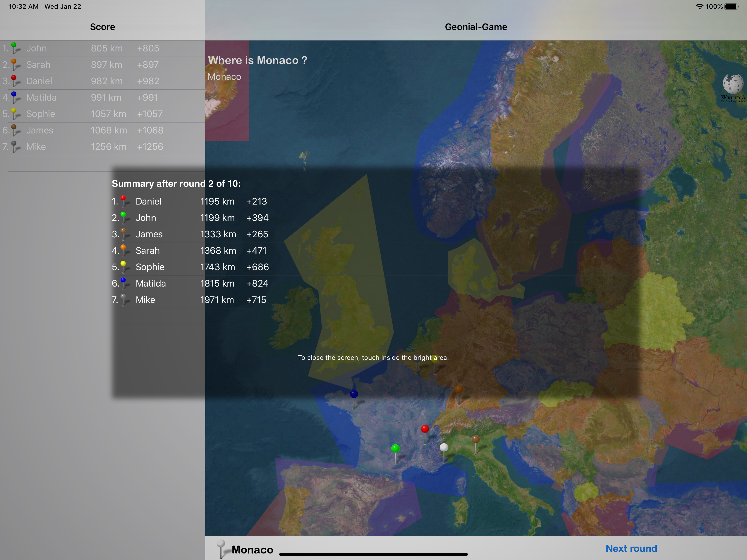Tap the Next round button
Image resolution: width=747 pixels, height=560 pixels.
[631, 549]
